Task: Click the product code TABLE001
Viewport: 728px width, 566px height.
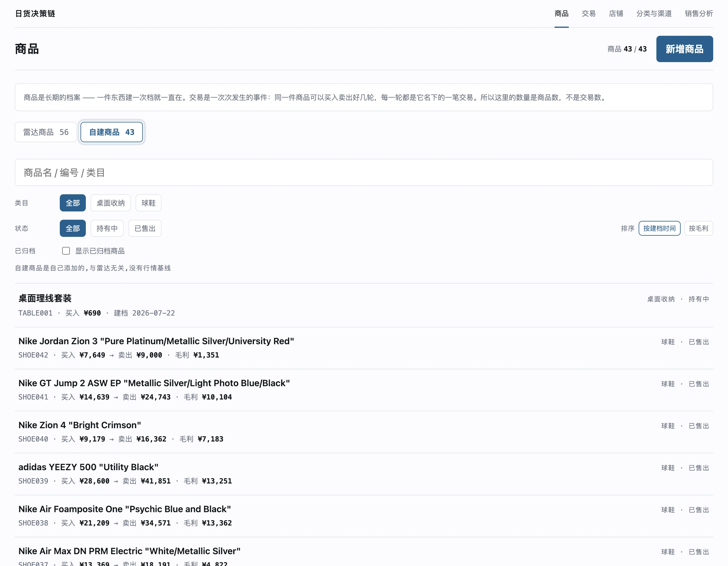Action: pyautogui.click(x=35, y=313)
